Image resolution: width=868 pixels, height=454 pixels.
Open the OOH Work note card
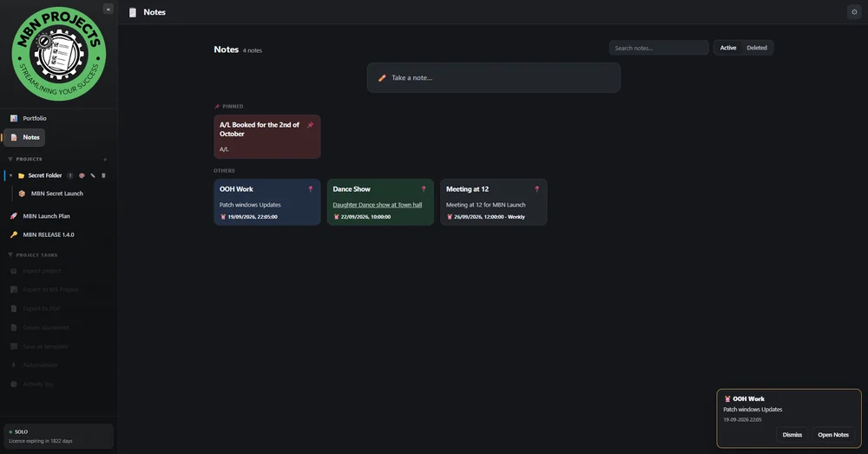[x=266, y=201]
